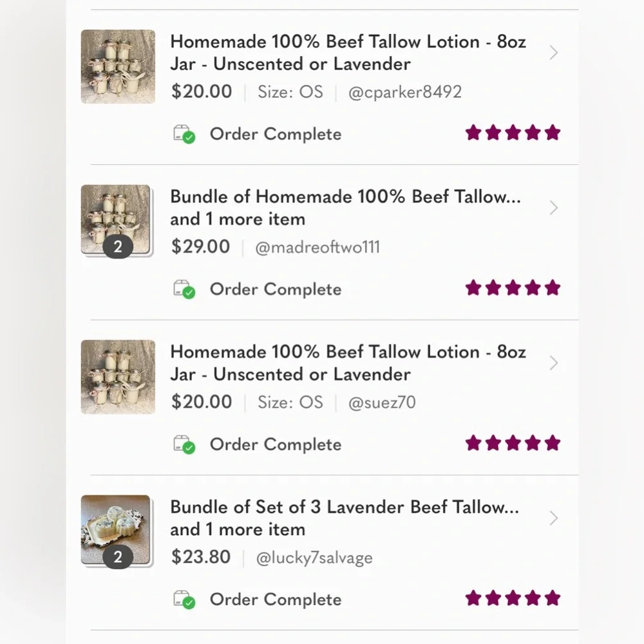Expand @suez70 order details chevron
This screenshot has height=644, width=644.
553,363
